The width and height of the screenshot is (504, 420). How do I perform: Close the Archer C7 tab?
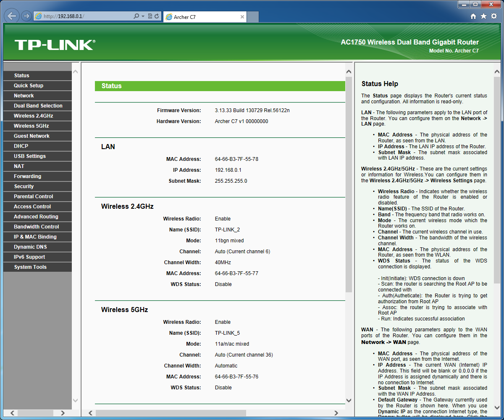[x=242, y=17]
